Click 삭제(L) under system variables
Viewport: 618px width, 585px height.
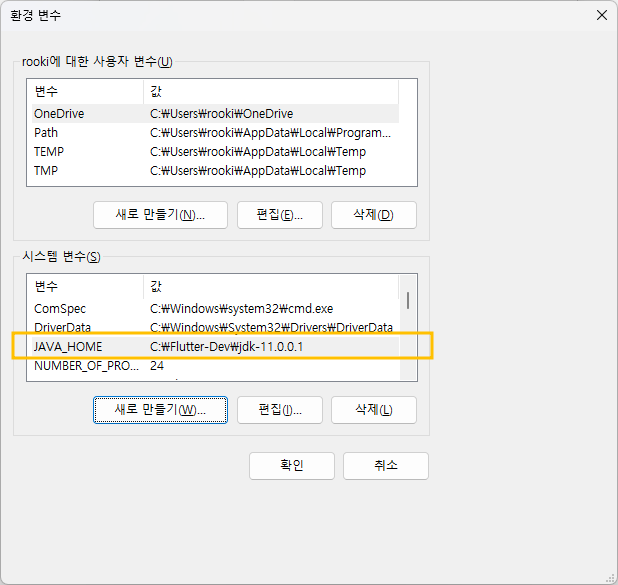(374, 410)
